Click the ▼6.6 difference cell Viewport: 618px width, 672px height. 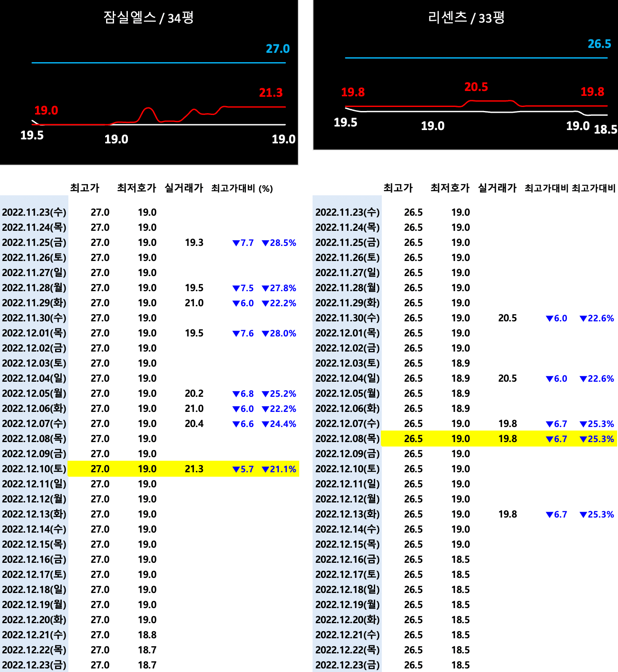click(x=243, y=424)
